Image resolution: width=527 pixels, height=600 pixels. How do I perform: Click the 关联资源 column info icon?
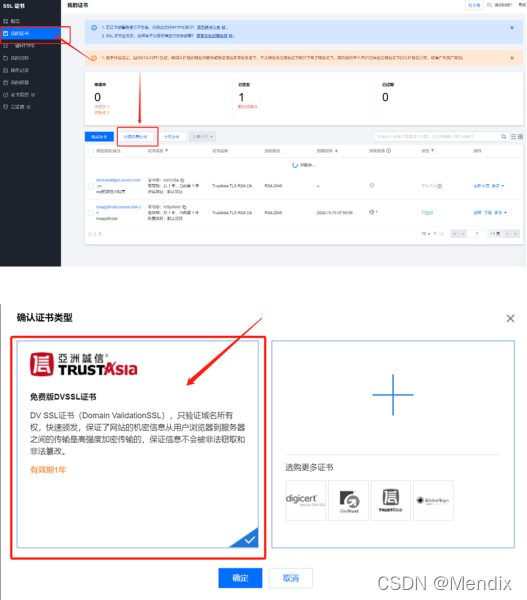pos(388,151)
